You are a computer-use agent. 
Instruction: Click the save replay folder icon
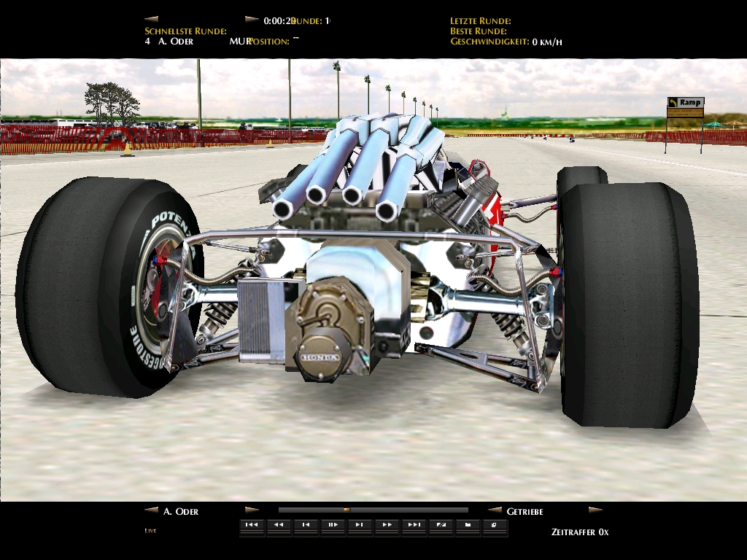[x=468, y=524]
